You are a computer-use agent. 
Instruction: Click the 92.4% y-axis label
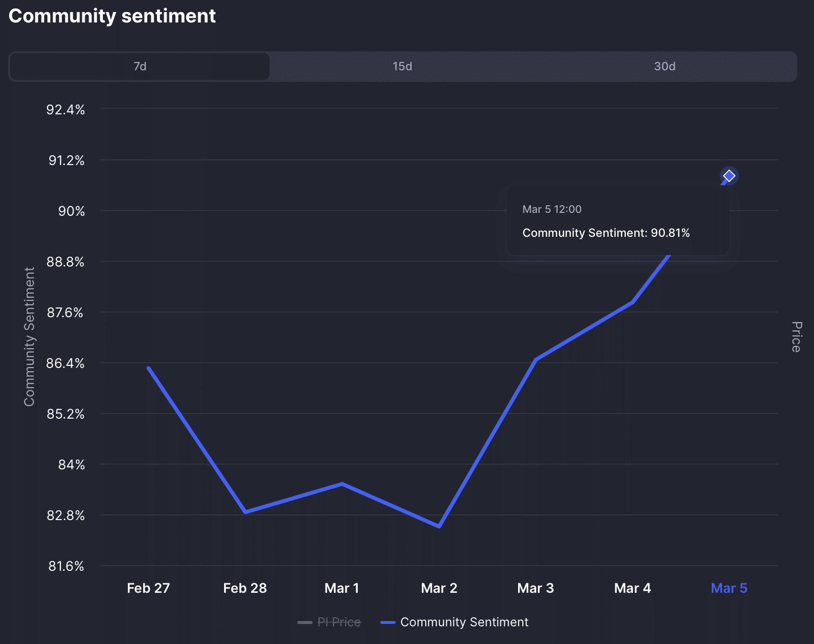(x=65, y=110)
